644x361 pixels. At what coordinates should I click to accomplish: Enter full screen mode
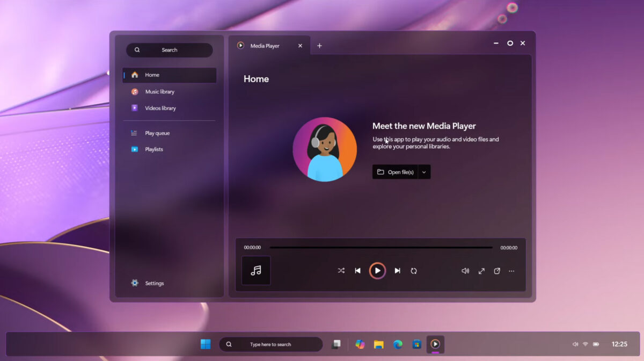(481, 271)
